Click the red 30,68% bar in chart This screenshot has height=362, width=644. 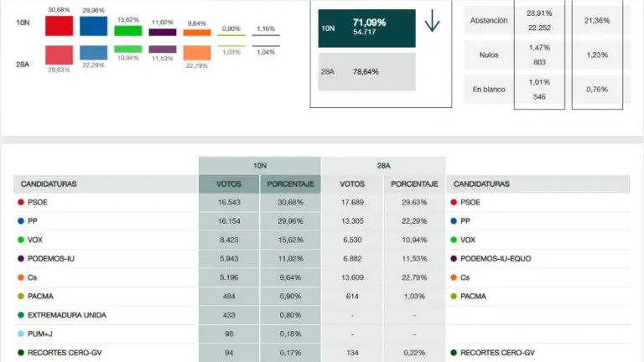pos(59,25)
